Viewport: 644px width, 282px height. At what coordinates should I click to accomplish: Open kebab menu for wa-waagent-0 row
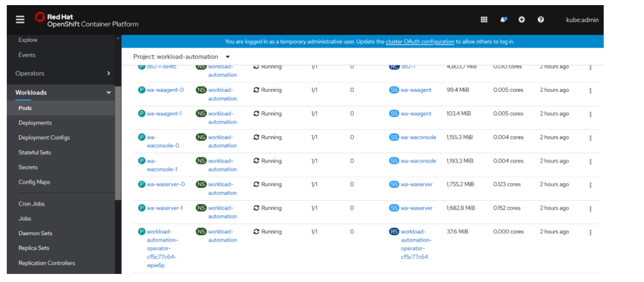pyautogui.click(x=590, y=90)
